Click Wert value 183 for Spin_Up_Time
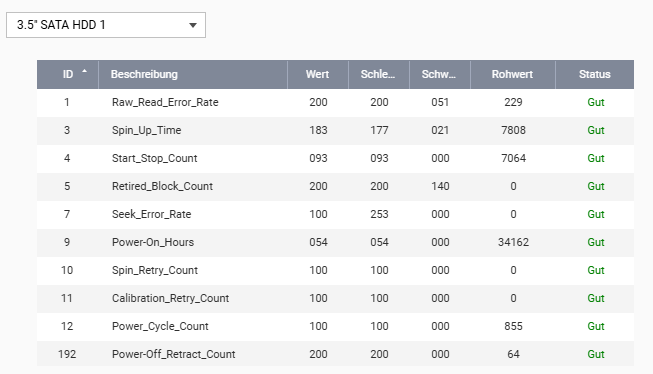Viewport: 653px width, 374px height. [x=318, y=130]
